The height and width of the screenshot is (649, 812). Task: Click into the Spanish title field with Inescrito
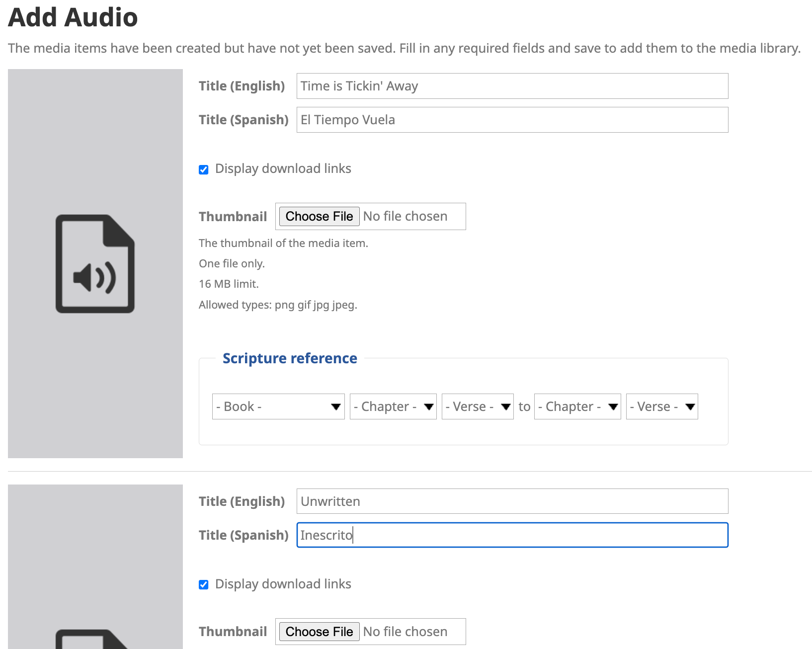[512, 535]
